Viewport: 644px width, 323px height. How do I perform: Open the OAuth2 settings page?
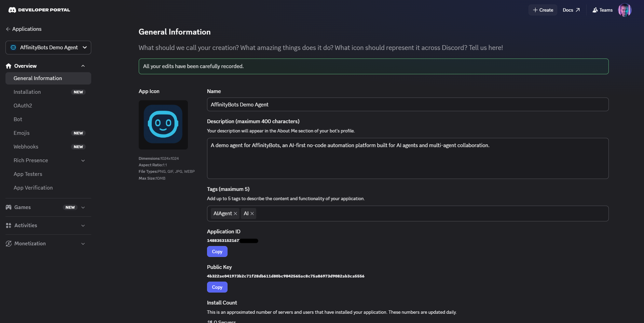[23, 105]
